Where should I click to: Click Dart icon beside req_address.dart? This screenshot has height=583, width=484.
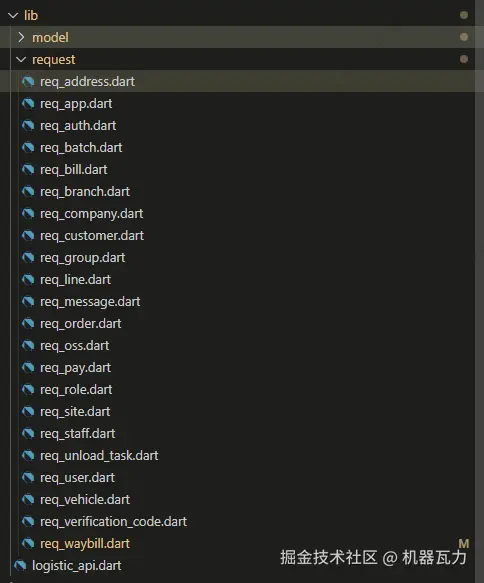tap(28, 81)
